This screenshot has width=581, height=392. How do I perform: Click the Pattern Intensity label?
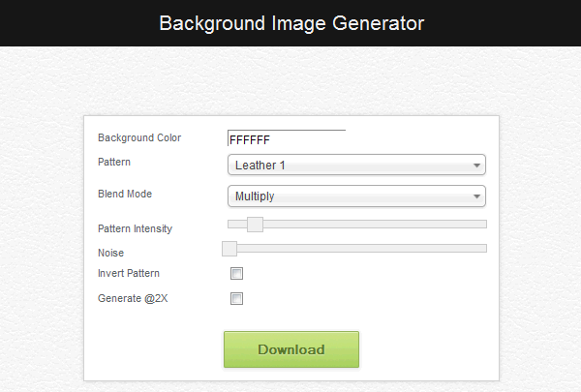tap(135, 228)
